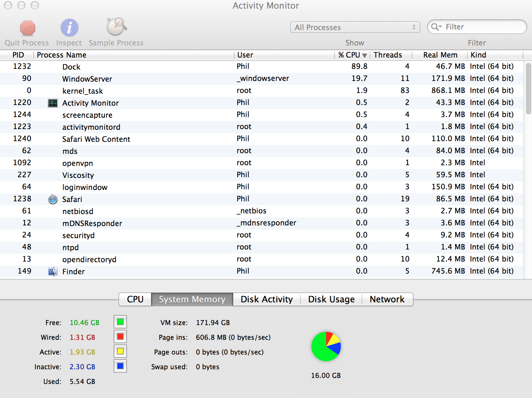Select the activitymonitord process row
Viewport: 532px width, 398px height.
click(x=262, y=127)
